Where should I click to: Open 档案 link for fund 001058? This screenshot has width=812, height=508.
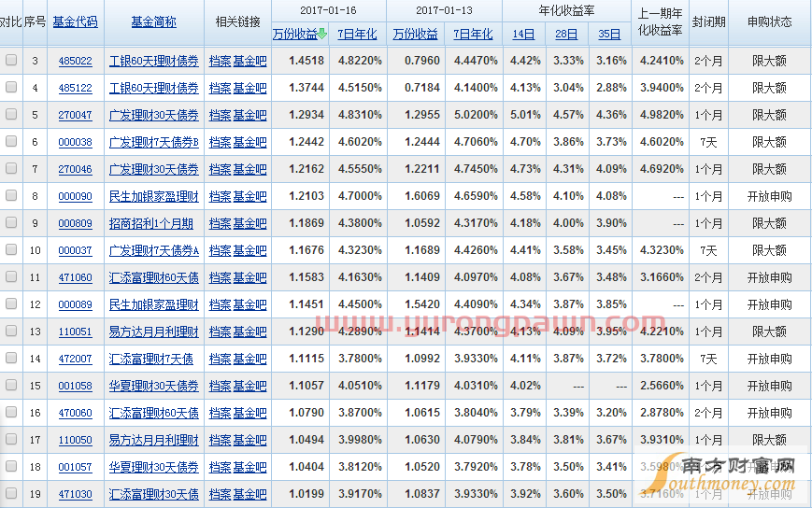click(x=221, y=386)
